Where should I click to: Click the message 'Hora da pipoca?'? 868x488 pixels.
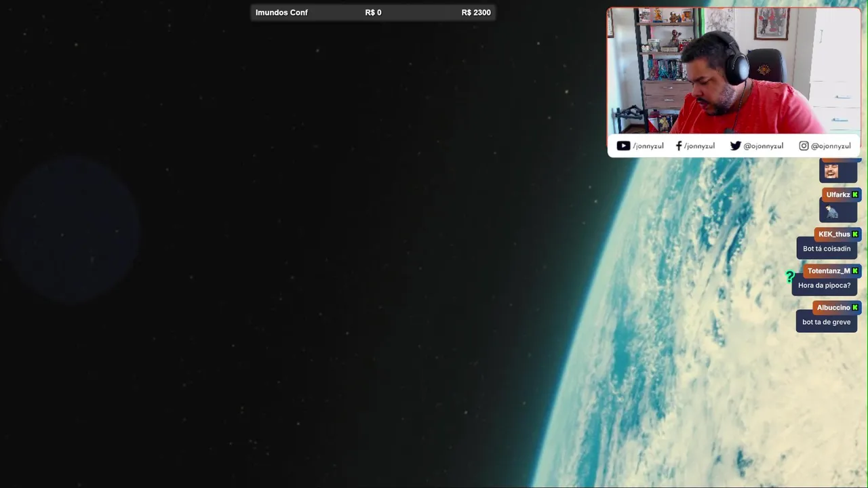824,285
